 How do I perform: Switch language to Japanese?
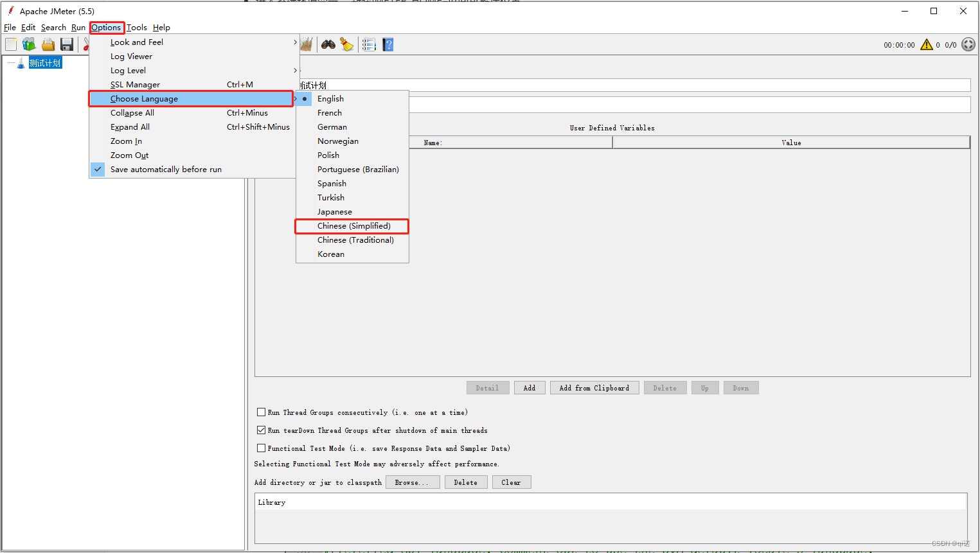tap(352, 212)
